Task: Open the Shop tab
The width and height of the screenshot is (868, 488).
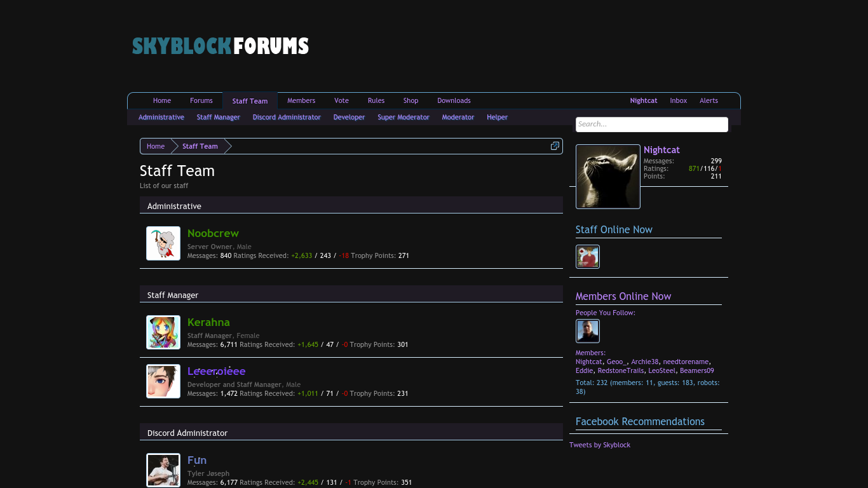Action: point(411,100)
